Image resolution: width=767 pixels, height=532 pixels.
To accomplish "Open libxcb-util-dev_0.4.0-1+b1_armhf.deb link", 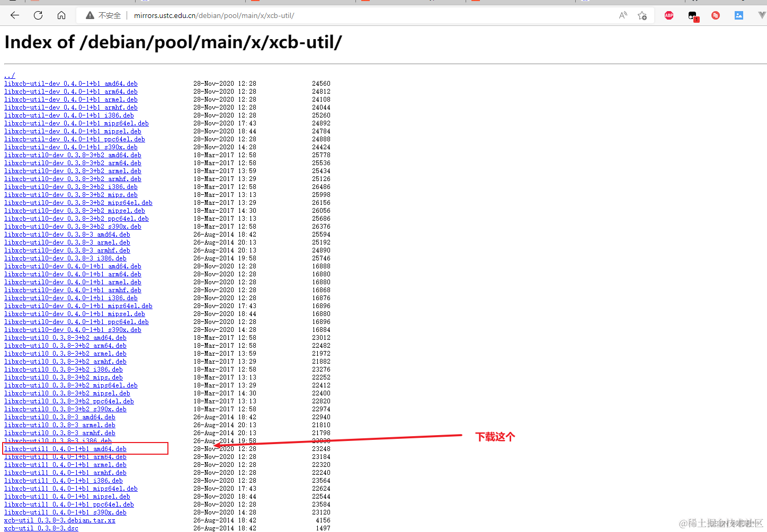I will 71,107.
